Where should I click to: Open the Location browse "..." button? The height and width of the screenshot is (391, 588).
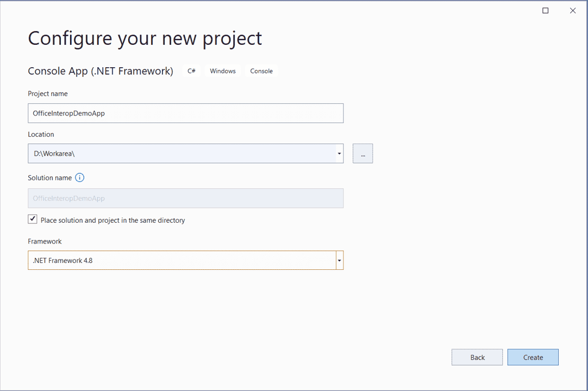pyautogui.click(x=362, y=153)
